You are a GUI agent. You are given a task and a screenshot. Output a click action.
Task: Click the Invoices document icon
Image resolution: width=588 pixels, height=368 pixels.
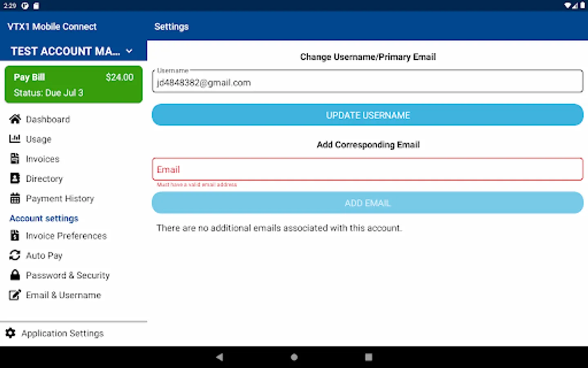click(x=15, y=159)
